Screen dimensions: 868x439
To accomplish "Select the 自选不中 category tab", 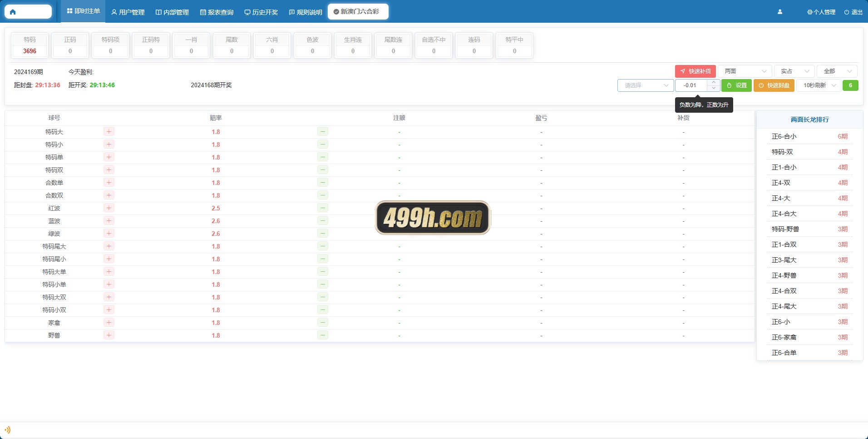I will [434, 45].
